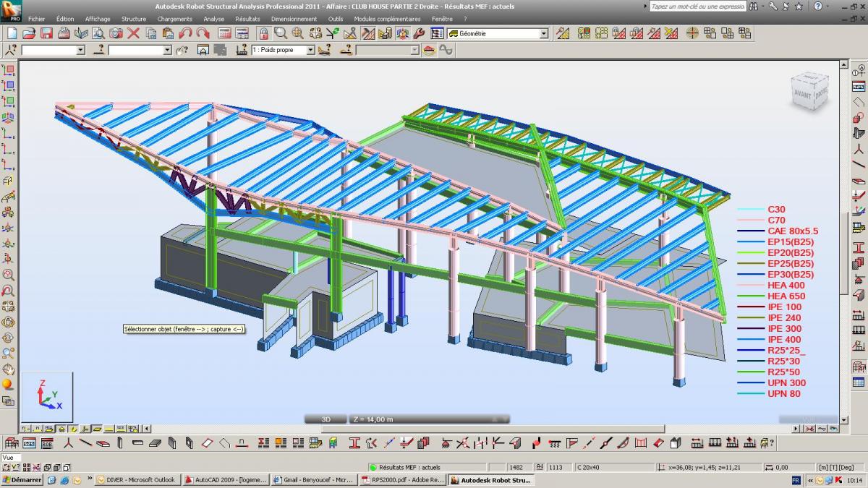Click the IPE 300 legend color swatch

[749, 329]
